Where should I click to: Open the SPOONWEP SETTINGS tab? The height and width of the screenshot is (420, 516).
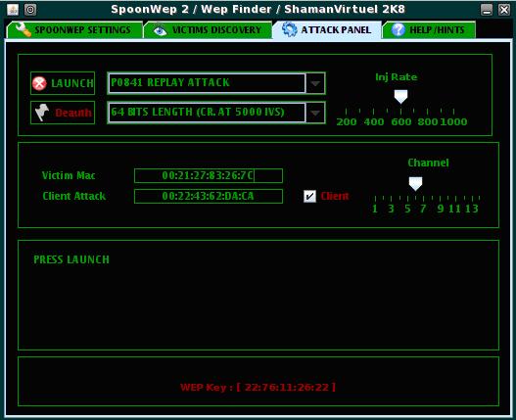pyautogui.click(x=74, y=30)
